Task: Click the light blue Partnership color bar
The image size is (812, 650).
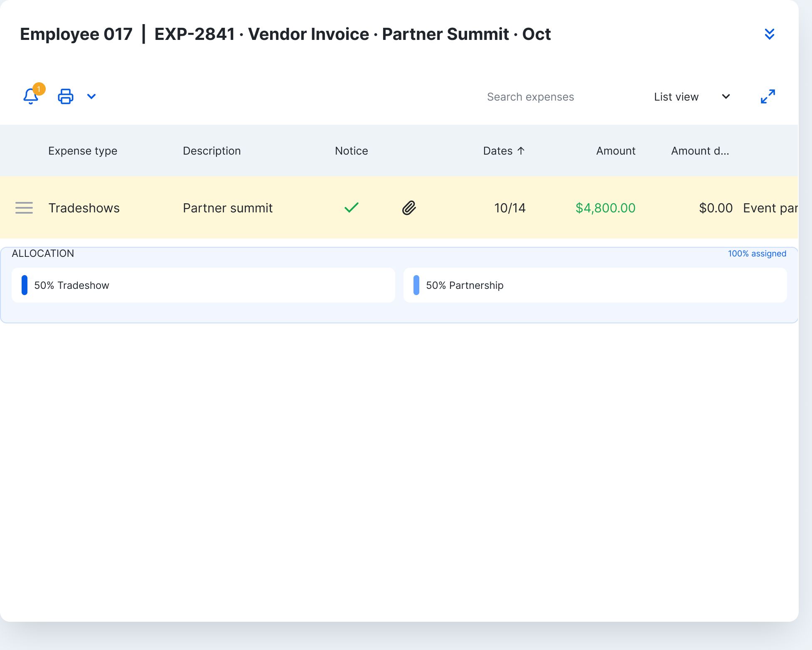Action: [x=416, y=285]
